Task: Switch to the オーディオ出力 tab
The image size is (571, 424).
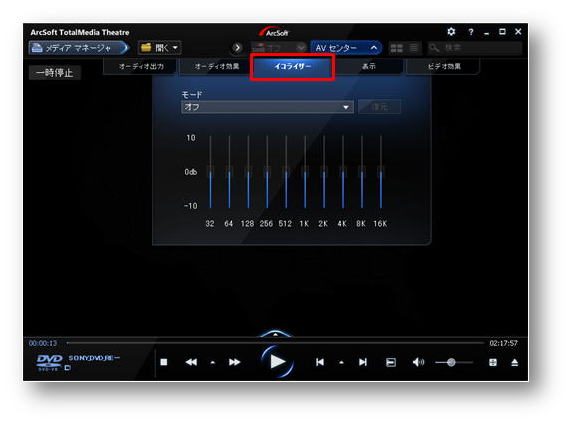Action: pos(141,66)
